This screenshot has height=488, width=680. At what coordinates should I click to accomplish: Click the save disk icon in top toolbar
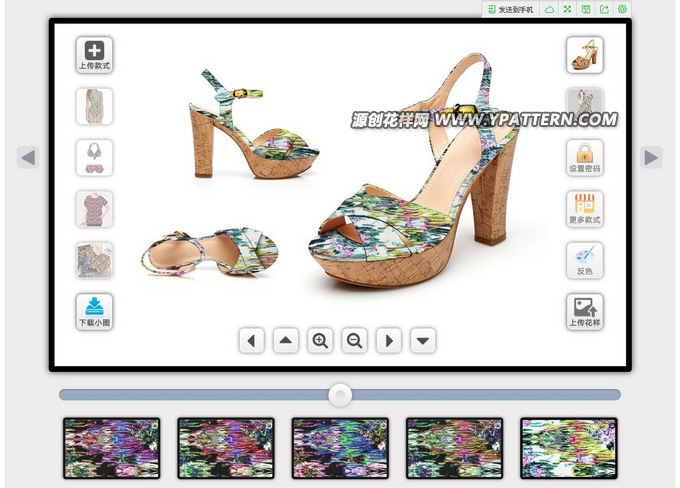[x=585, y=9]
